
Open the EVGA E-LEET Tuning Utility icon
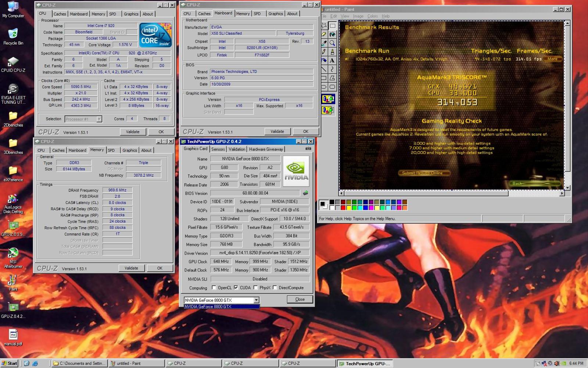[x=13, y=94]
